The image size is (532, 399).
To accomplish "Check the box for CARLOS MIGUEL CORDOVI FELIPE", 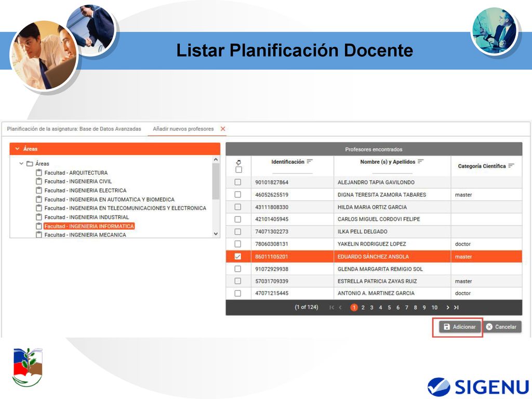I will point(238,219).
